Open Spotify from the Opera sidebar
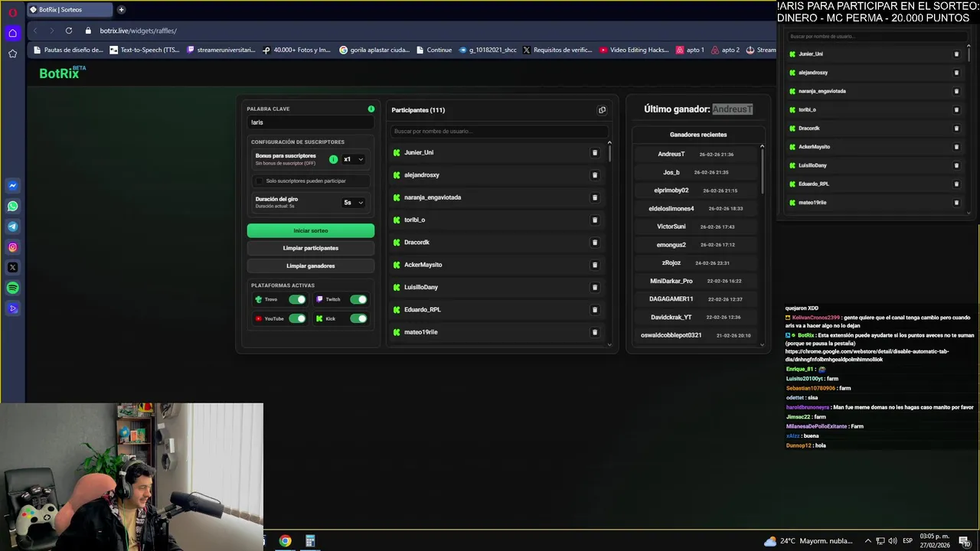The height and width of the screenshot is (551, 980). (12, 289)
